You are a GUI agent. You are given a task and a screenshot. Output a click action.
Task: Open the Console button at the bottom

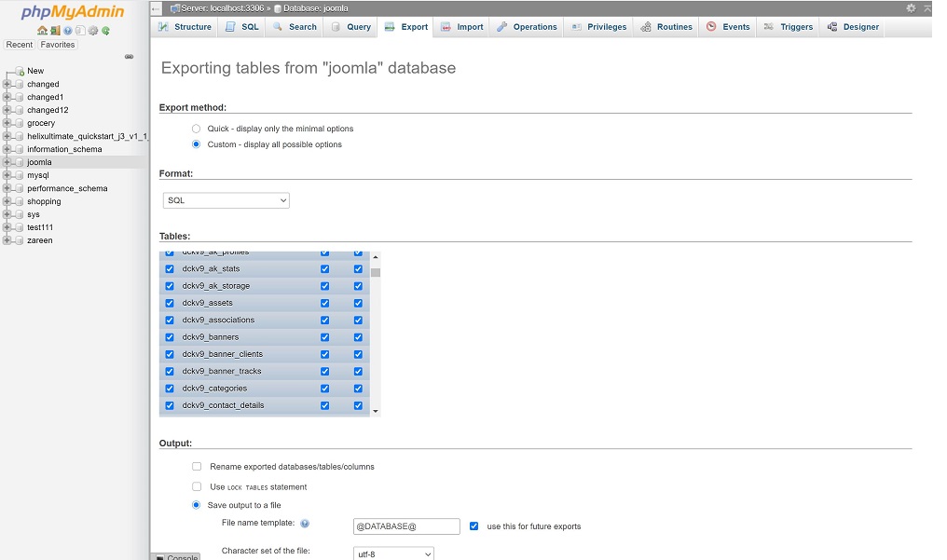(x=176, y=556)
